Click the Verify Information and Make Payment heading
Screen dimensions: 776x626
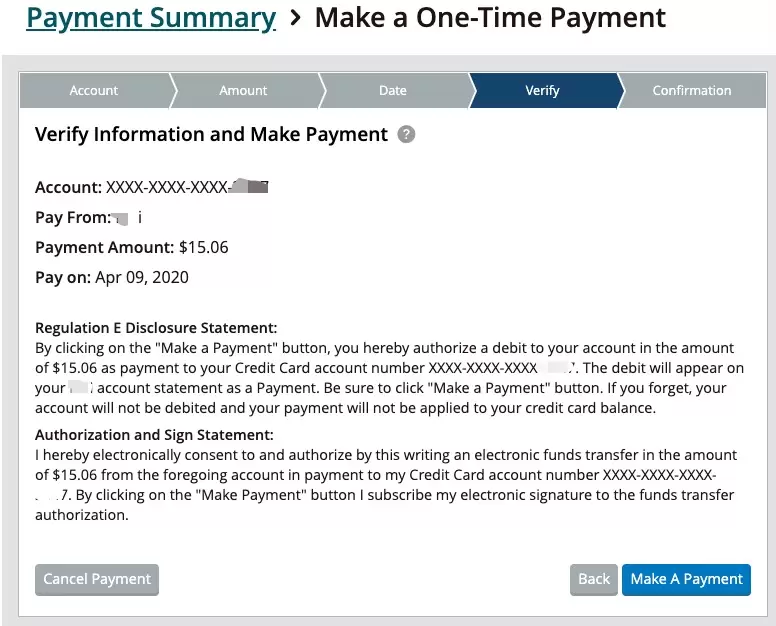[x=211, y=134]
